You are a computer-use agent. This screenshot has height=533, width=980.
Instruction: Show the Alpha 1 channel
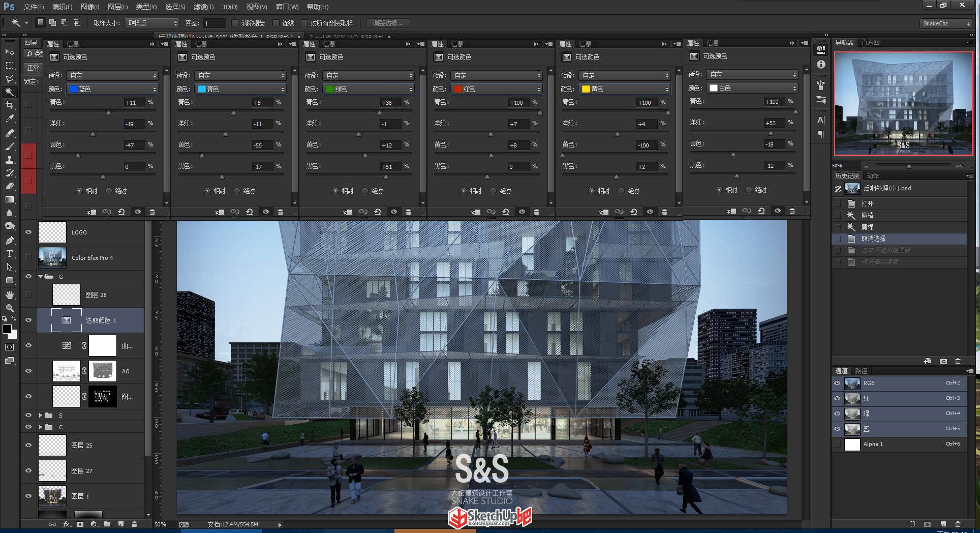837,444
